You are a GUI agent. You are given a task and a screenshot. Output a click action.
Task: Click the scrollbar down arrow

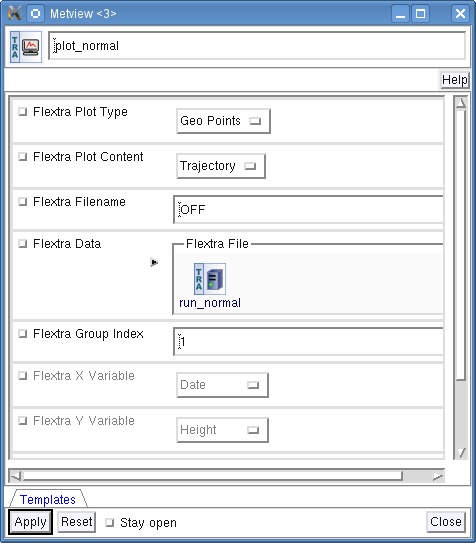pyautogui.click(x=461, y=452)
